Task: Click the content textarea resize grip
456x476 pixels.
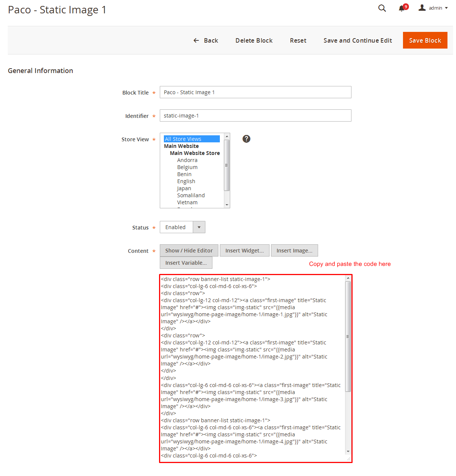Action: (348, 459)
